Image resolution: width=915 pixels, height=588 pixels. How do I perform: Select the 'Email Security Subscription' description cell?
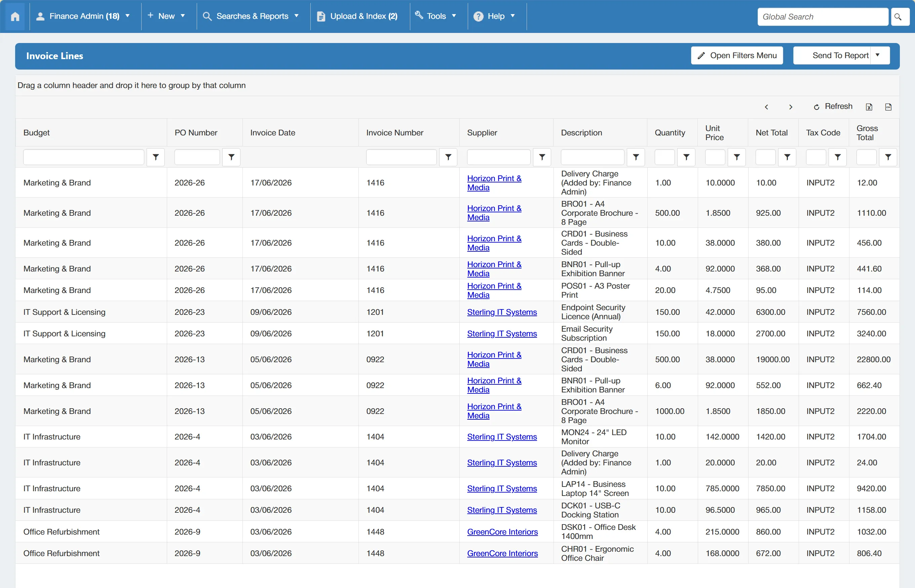[x=600, y=333]
